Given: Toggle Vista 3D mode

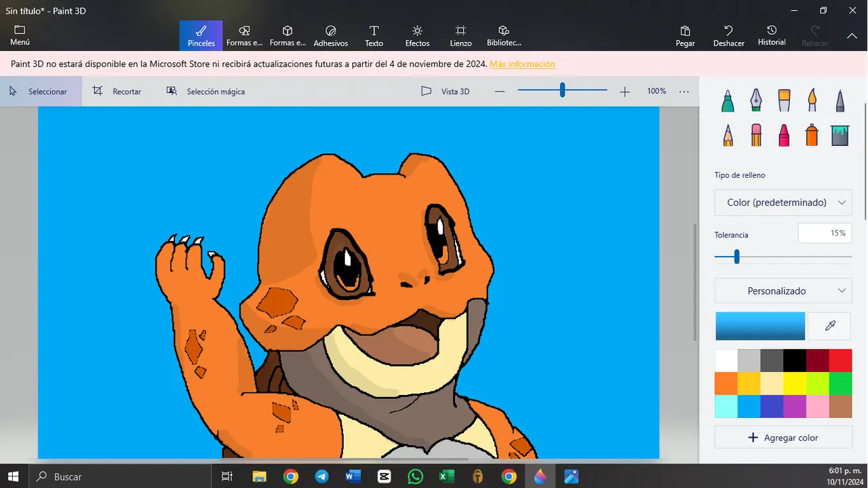Looking at the screenshot, I should pyautogui.click(x=446, y=91).
